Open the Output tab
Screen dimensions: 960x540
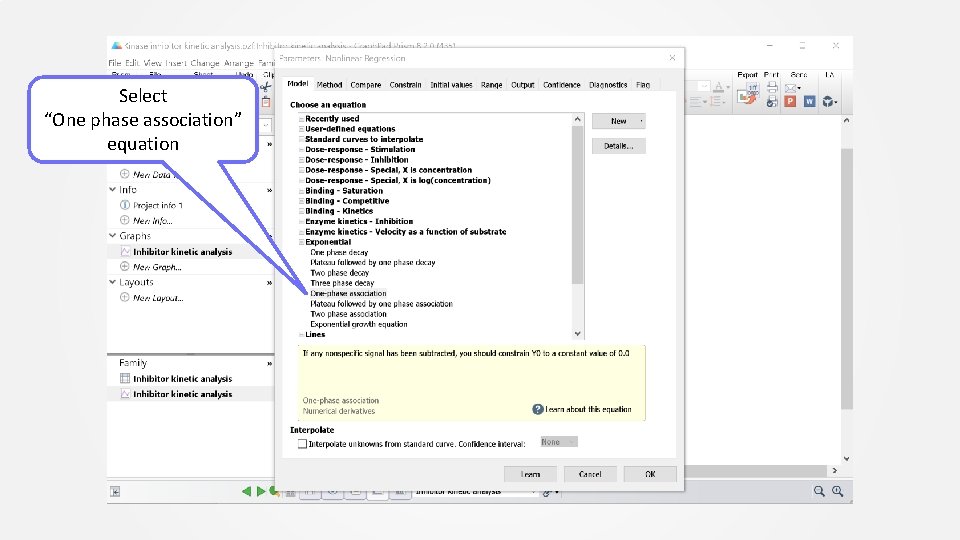click(523, 85)
